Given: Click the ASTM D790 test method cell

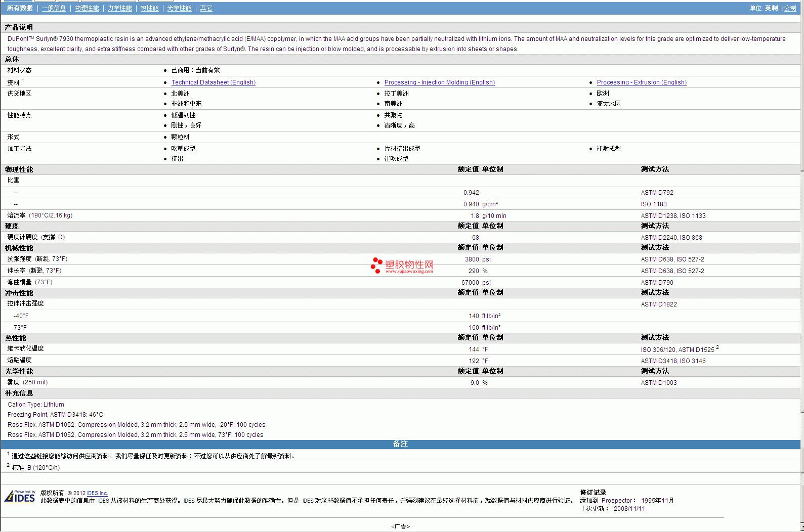Looking at the screenshot, I should [x=657, y=283].
